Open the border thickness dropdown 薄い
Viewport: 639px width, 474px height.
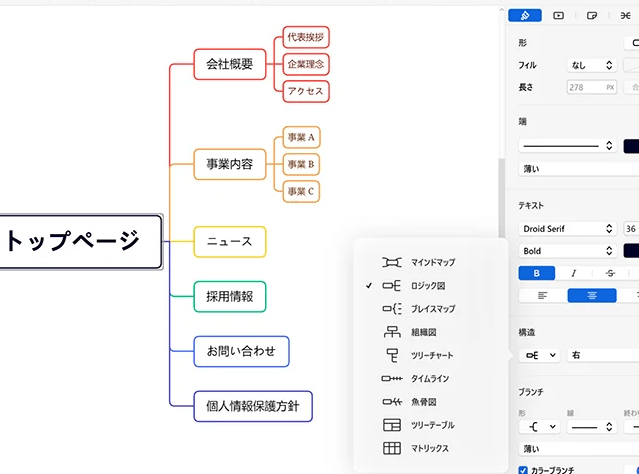[579, 169]
